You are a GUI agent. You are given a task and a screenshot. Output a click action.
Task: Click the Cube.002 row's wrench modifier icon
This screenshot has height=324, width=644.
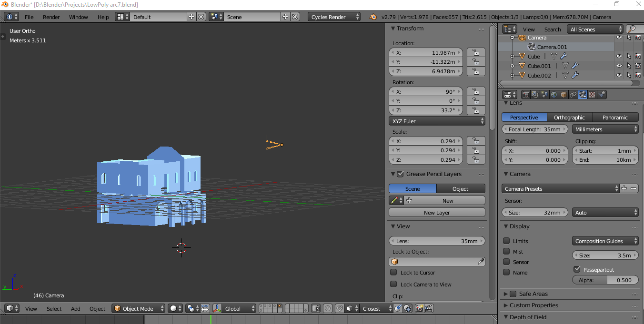click(x=575, y=76)
